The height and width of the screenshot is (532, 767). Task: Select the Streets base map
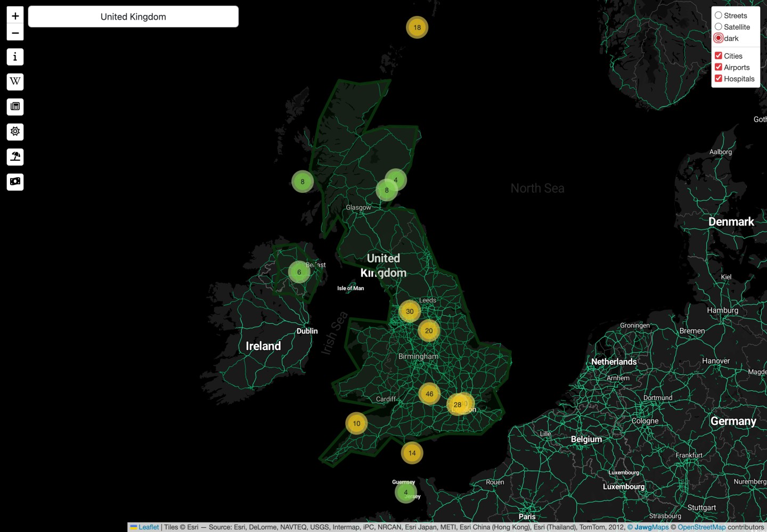tap(719, 15)
